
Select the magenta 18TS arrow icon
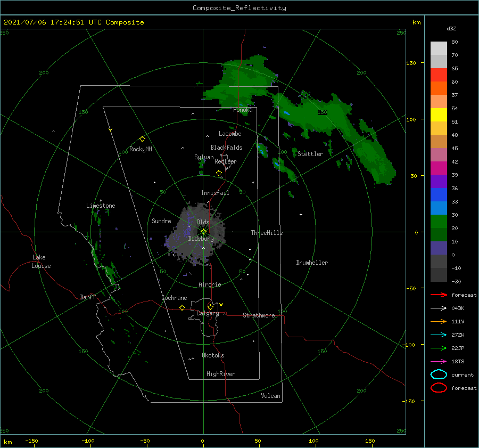click(439, 362)
